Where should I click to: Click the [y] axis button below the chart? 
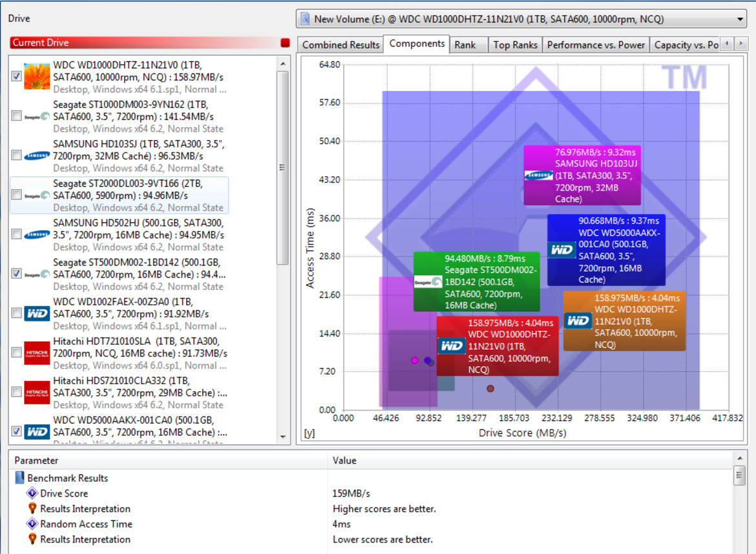[310, 433]
